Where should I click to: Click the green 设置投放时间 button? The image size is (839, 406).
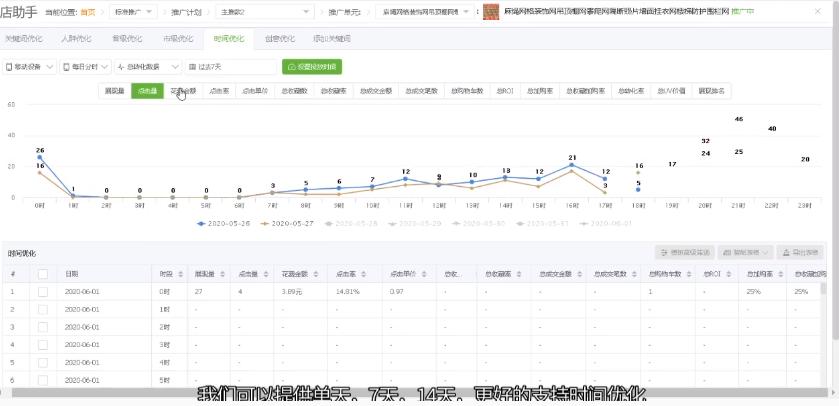312,67
